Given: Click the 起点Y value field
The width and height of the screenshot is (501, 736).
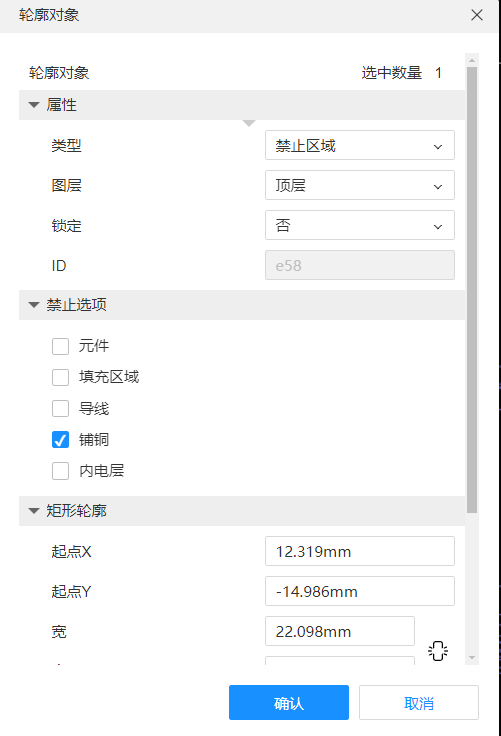Looking at the screenshot, I should [x=360, y=591].
